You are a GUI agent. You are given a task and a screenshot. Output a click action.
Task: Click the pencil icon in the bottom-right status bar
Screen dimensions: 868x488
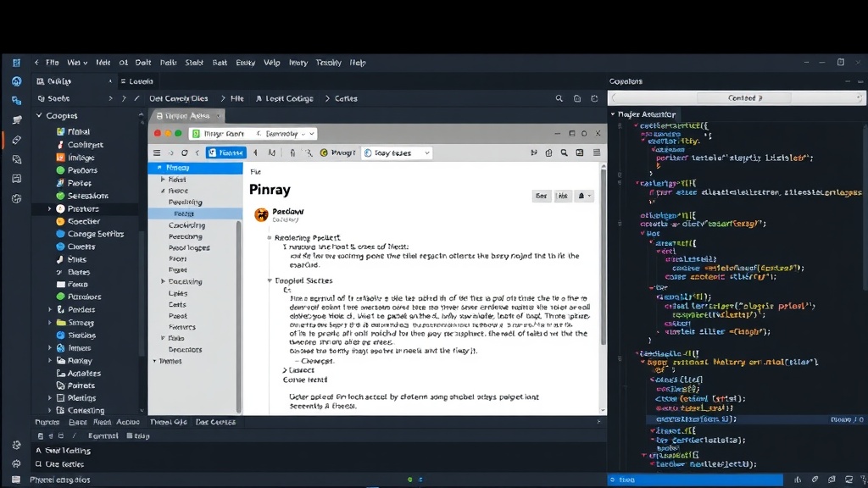tap(815, 480)
